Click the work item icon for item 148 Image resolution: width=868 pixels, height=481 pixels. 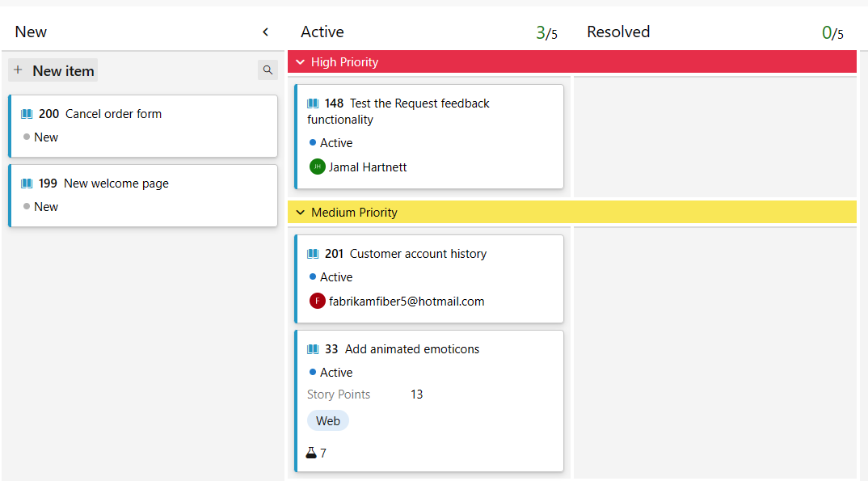(313, 103)
